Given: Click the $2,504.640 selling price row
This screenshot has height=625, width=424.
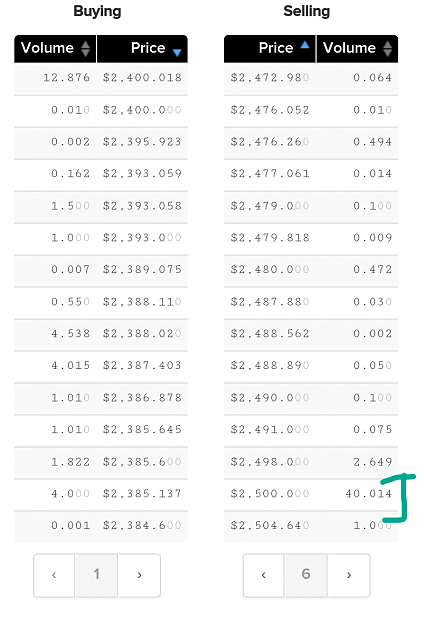Looking at the screenshot, I should pyautogui.click(x=311, y=527).
